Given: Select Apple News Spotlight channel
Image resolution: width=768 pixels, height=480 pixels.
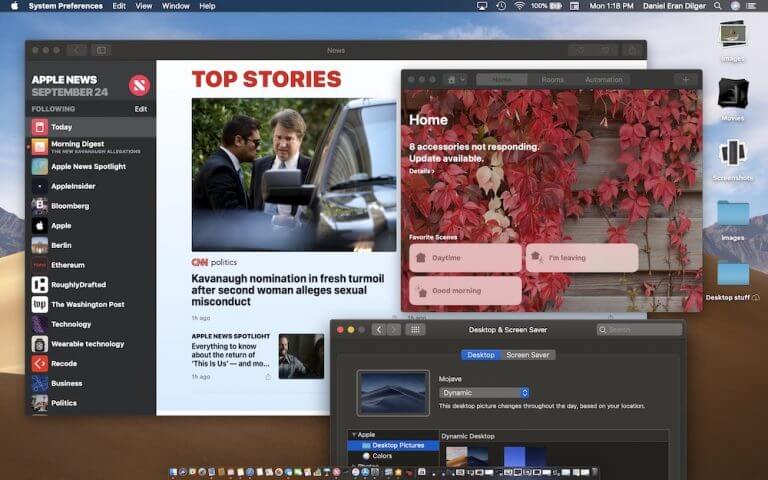Looking at the screenshot, I should point(91,167).
